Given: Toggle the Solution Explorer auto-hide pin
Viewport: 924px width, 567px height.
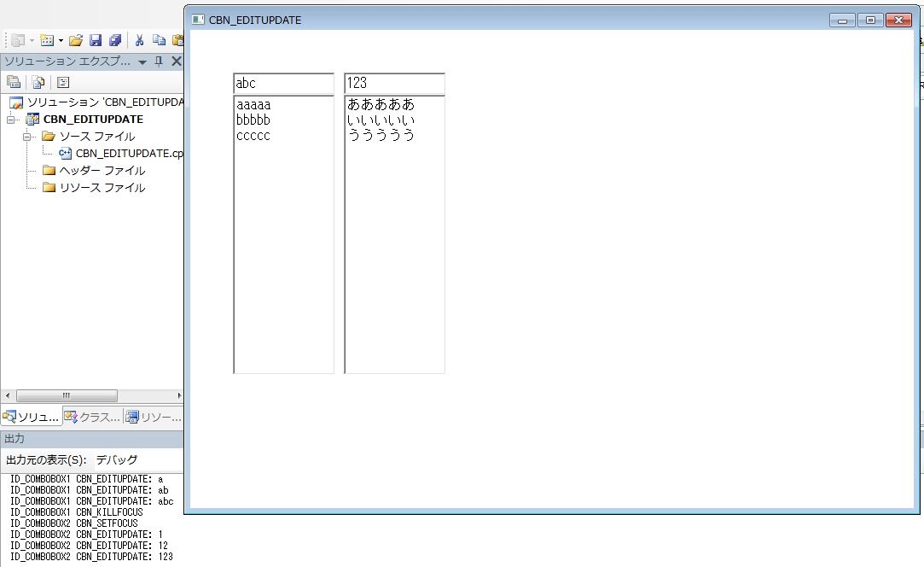Looking at the screenshot, I should click(x=159, y=61).
